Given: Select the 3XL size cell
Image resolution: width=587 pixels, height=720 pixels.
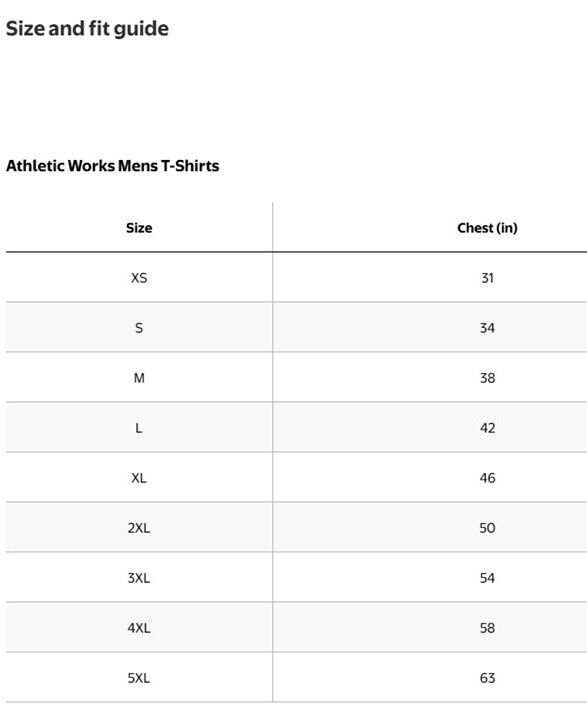Looking at the screenshot, I should (139, 578).
